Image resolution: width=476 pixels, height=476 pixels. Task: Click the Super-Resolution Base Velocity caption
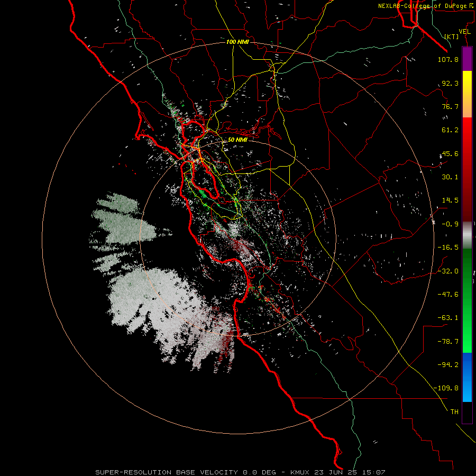tap(240, 472)
